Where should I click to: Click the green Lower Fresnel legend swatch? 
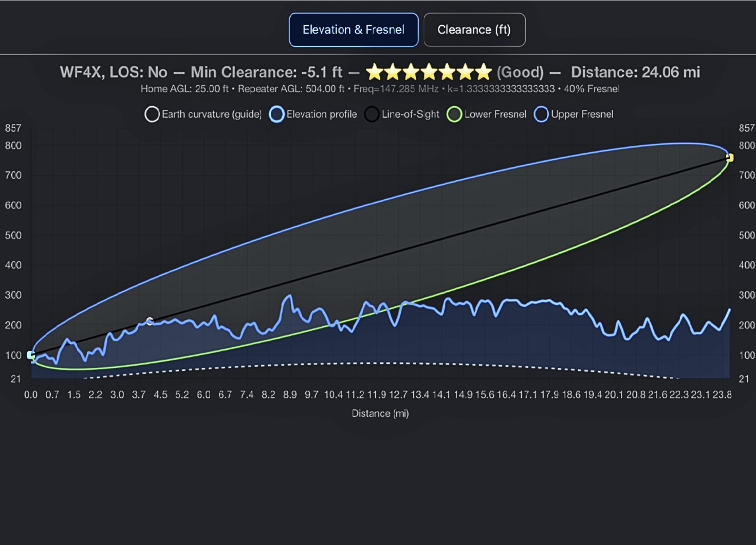point(454,114)
